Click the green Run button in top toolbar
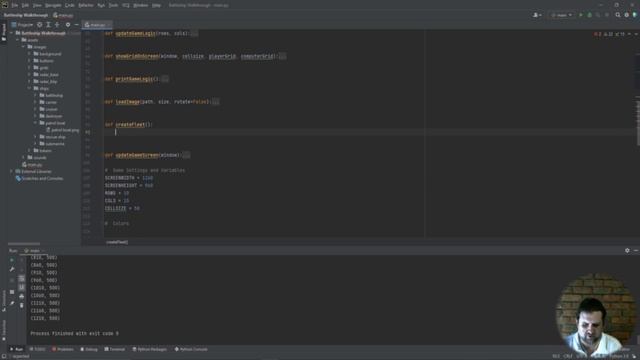 581,15
